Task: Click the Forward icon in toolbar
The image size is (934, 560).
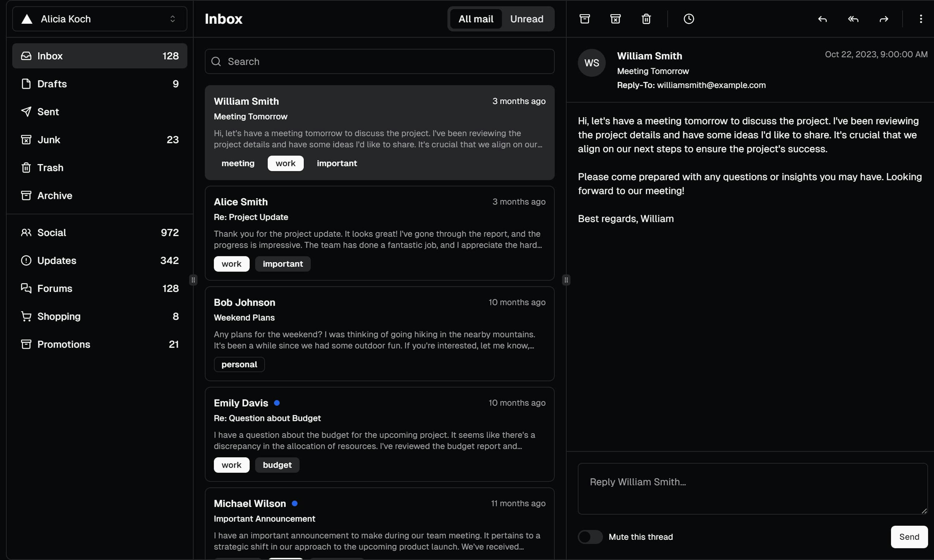Action: click(x=883, y=19)
